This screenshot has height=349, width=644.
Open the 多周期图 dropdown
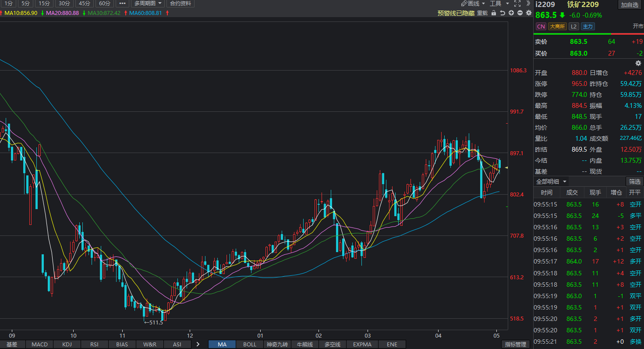(x=148, y=4)
